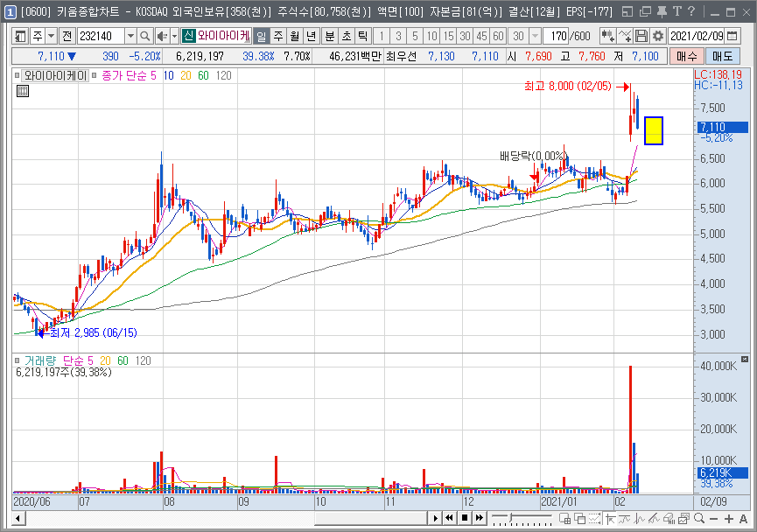
Task: Click the interval 10 button
Action: [432, 36]
